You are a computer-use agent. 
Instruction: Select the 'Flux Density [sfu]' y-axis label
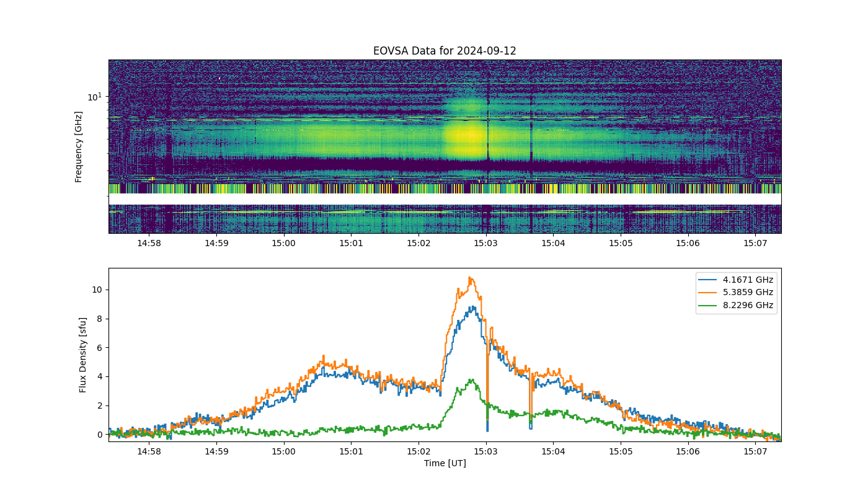point(83,355)
